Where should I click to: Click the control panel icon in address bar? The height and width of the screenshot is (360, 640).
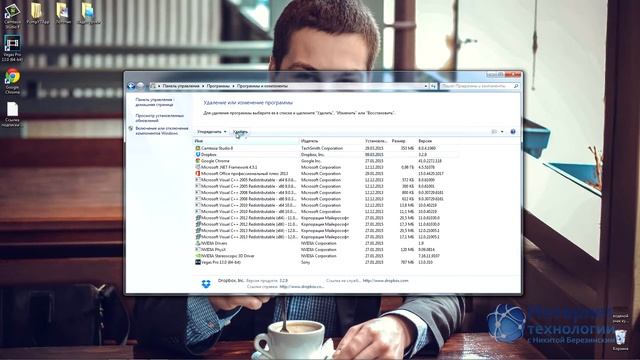click(x=153, y=86)
